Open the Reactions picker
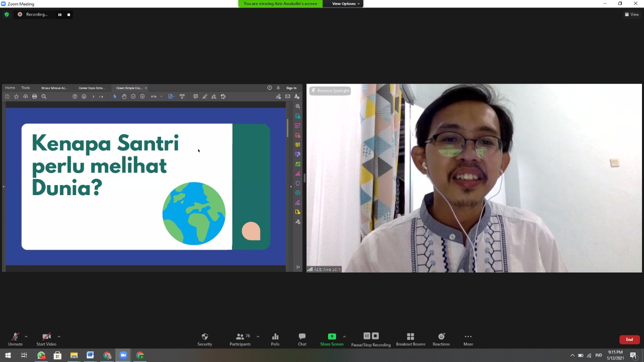This screenshot has width=644, height=362. click(x=441, y=339)
